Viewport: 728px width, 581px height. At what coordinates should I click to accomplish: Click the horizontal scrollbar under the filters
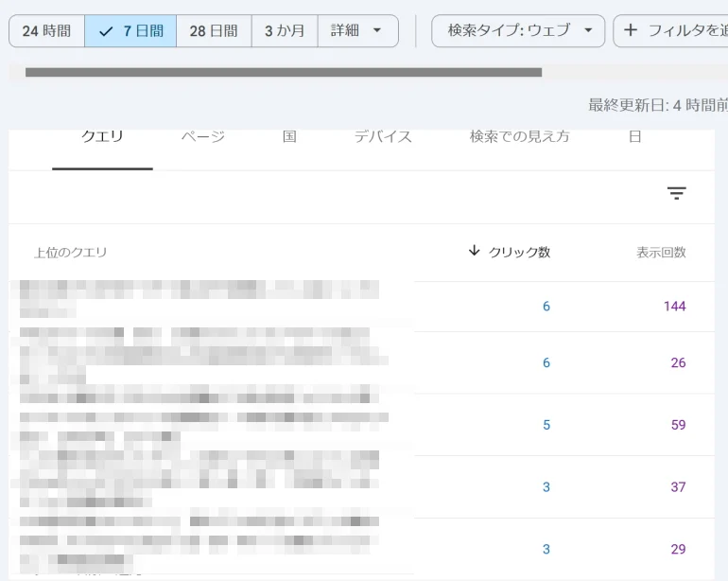[x=284, y=72]
